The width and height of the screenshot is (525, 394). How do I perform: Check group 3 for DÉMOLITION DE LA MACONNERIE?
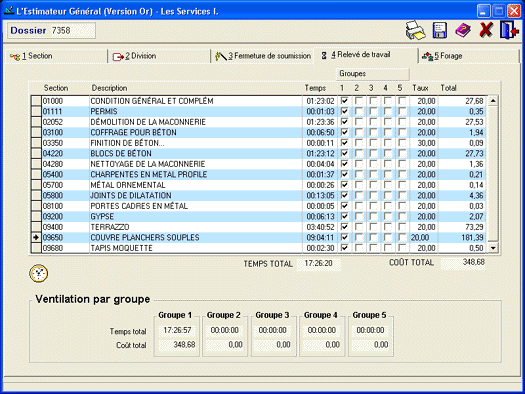[373, 122]
